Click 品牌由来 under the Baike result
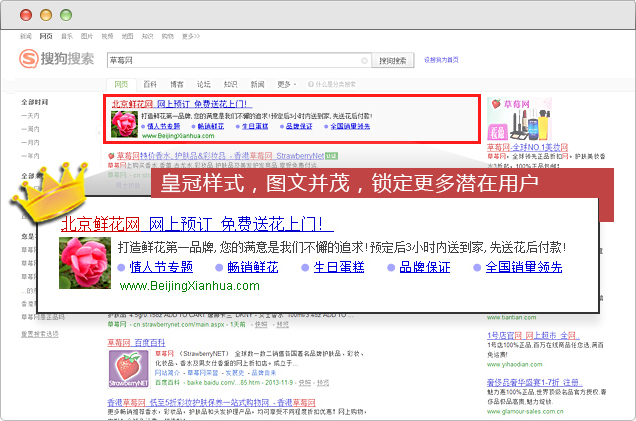Screen dimensions: 636x421 (x=264, y=373)
